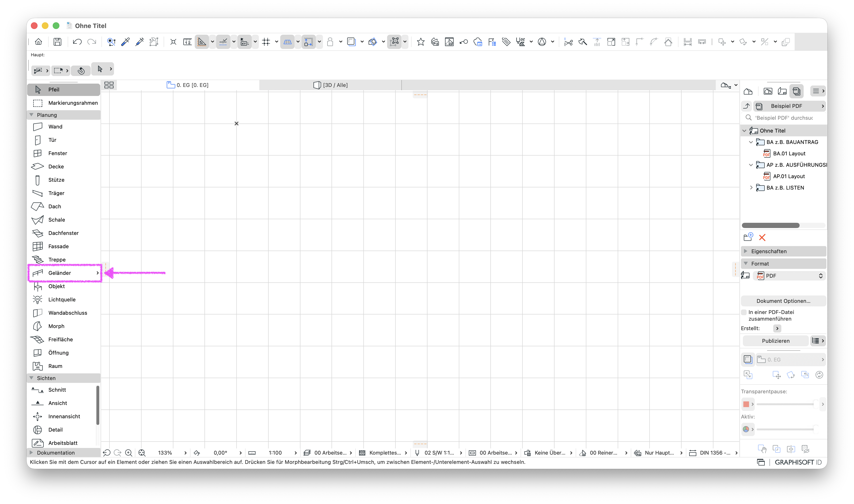The width and height of the screenshot is (854, 504).
Task: Click the red delete X icon
Action: [x=762, y=238]
